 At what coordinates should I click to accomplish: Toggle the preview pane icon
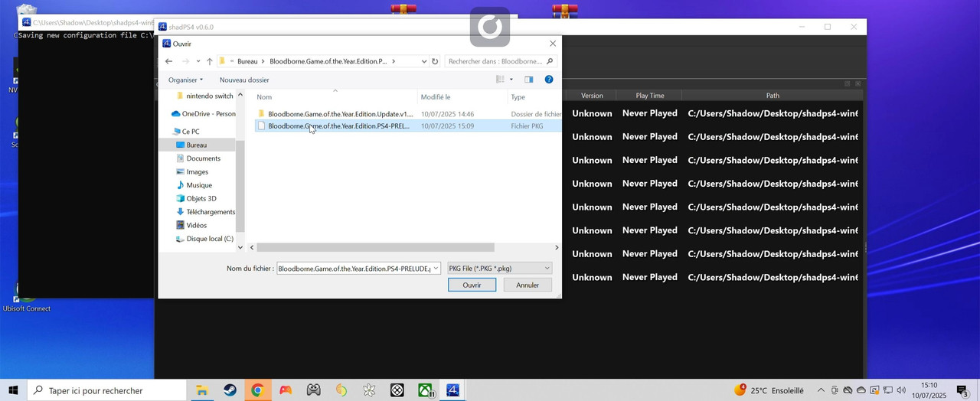(x=528, y=80)
